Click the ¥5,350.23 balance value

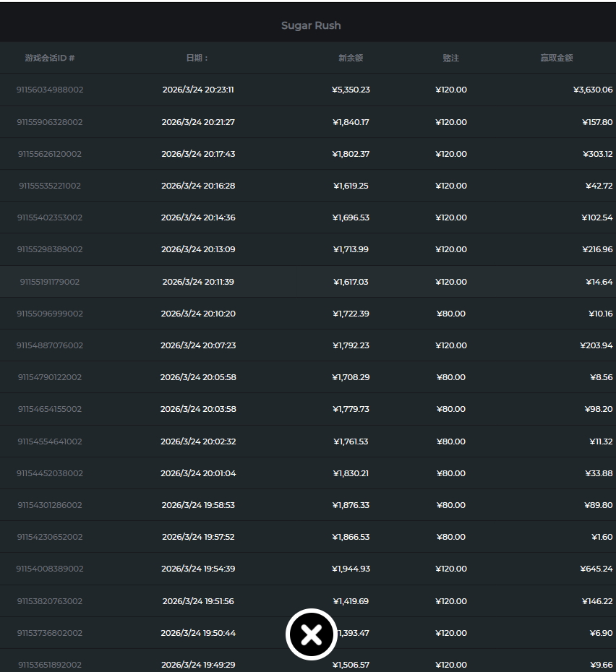point(351,90)
